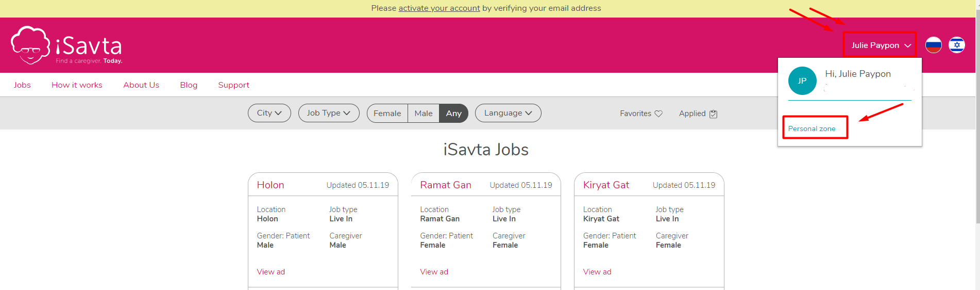
Task: View ad for the Holon job
Action: coord(271,272)
